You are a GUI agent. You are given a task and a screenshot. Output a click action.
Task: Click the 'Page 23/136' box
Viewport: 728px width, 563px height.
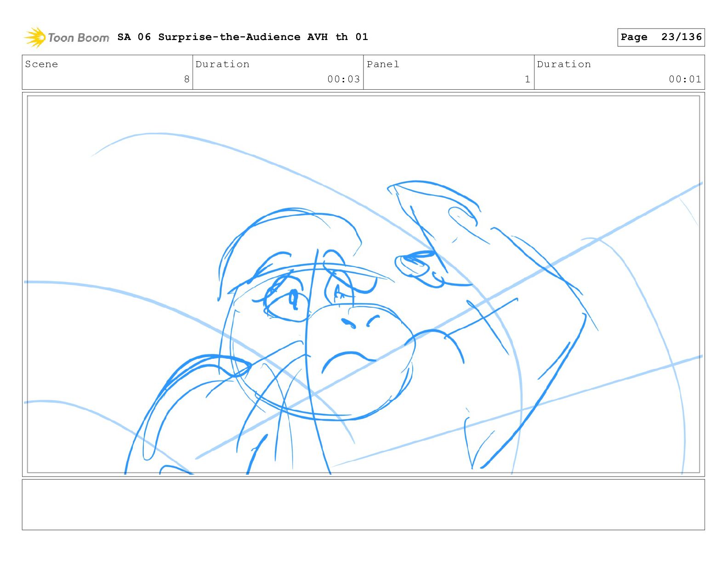(x=661, y=37)
